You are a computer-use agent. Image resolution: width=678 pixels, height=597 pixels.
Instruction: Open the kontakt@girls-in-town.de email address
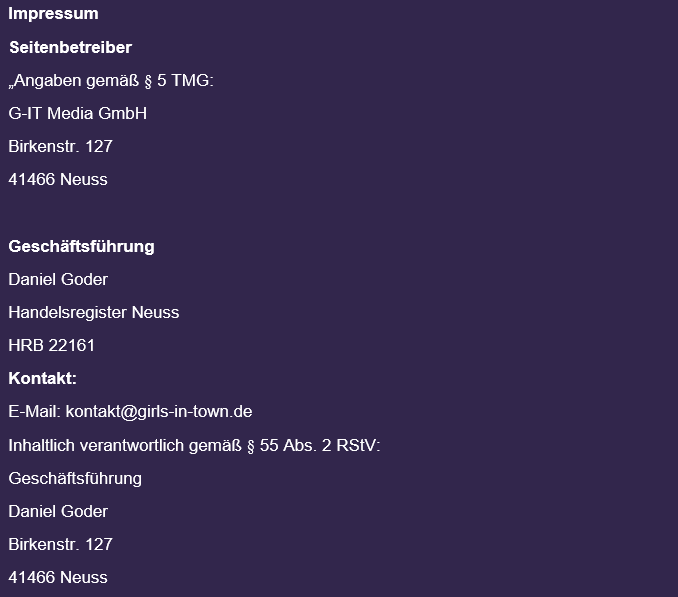159,411
